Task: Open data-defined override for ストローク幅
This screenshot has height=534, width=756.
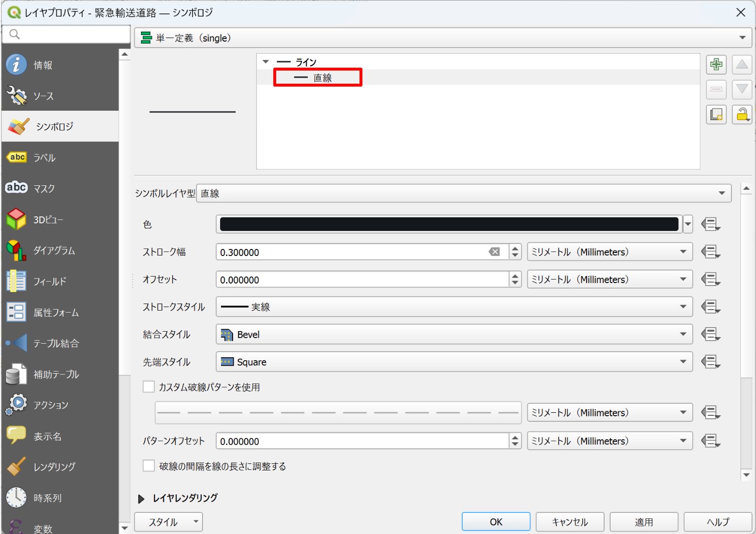Action: coord(710,252)
